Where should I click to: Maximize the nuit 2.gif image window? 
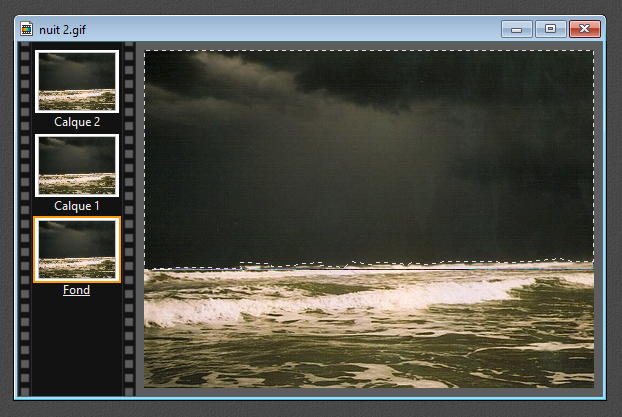click(x=548, y=29)
